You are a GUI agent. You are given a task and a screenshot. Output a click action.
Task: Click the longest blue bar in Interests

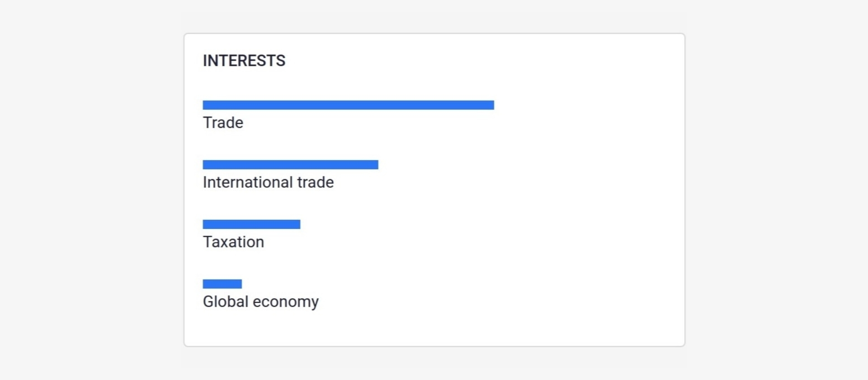(x=348, y=105)
